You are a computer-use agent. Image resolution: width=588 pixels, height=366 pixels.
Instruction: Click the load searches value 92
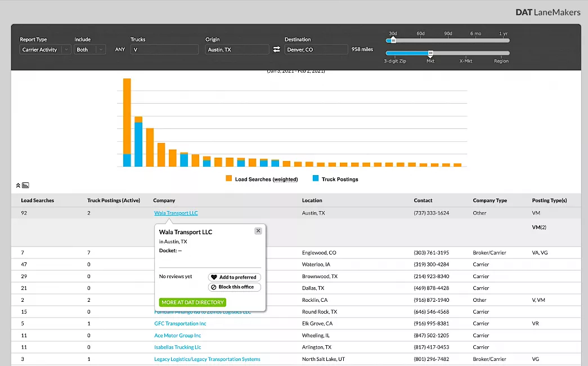(24, 213)
